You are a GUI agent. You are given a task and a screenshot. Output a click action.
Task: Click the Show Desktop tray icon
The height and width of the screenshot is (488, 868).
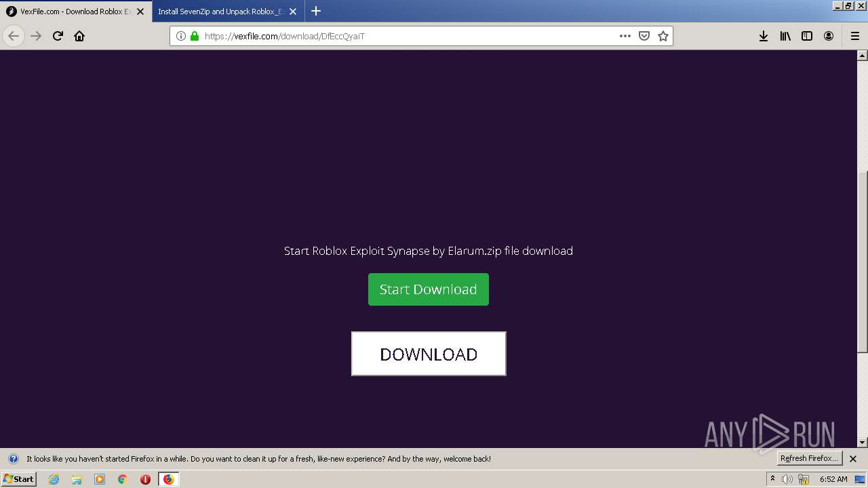click(x=860, y=479)
